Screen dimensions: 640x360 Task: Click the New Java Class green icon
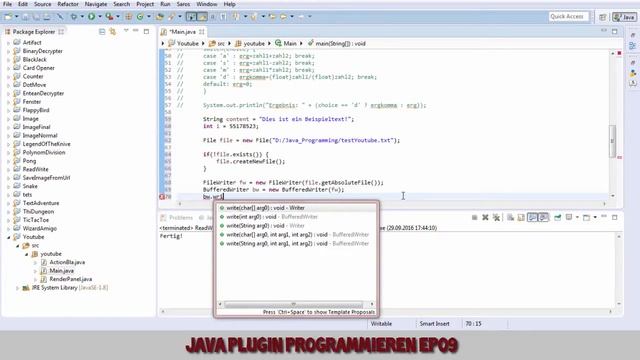140,17
